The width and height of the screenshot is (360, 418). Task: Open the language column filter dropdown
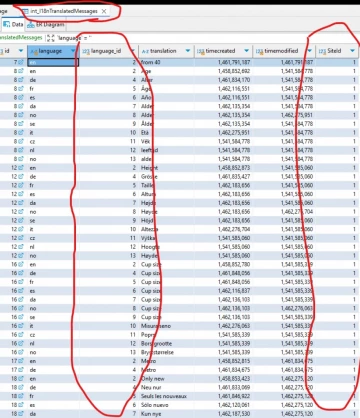point(73,51)
